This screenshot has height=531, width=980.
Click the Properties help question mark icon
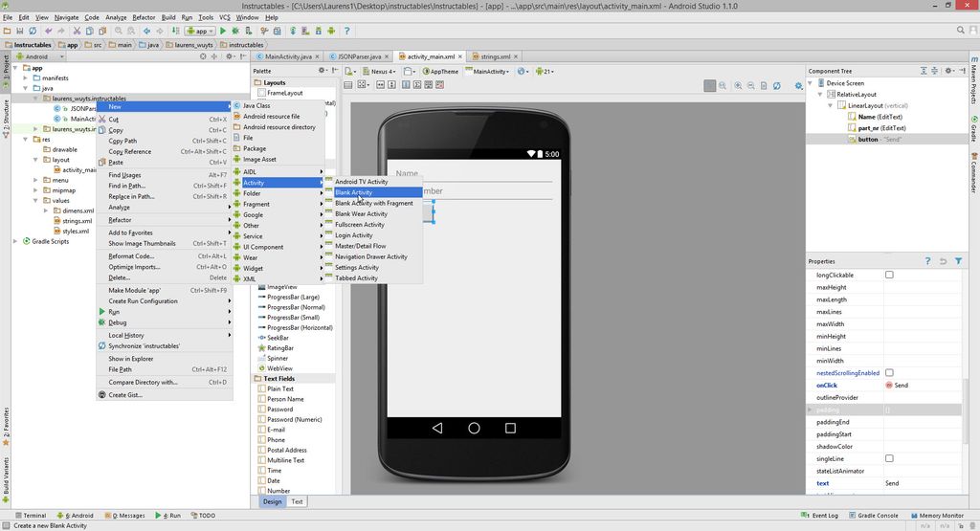point(927,261)
